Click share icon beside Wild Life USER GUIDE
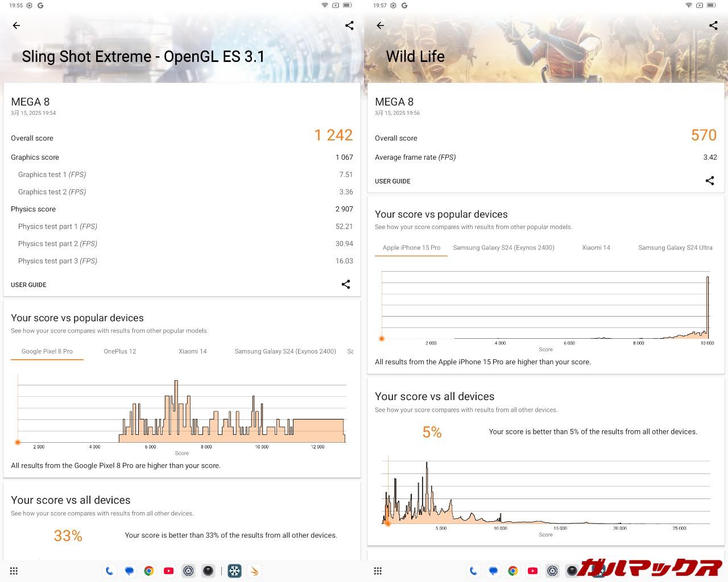728x582 pixels. pyautogui.click(x=710, y=181)
